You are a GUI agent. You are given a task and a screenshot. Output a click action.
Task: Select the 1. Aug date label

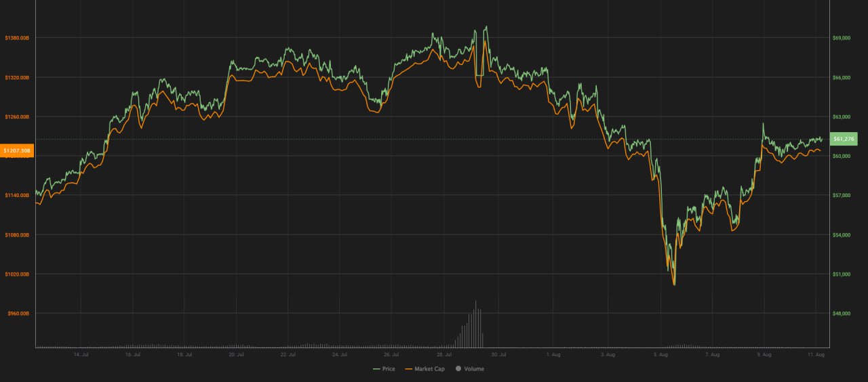554,354
